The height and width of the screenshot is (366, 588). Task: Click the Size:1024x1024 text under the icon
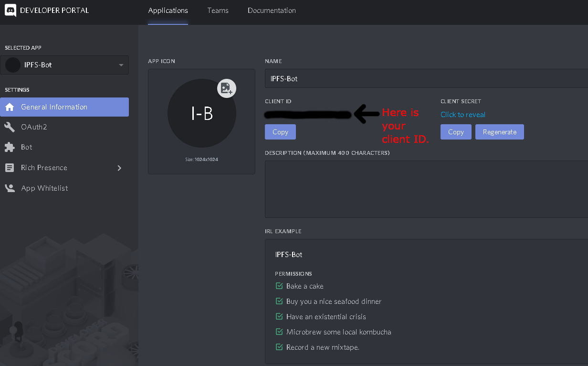(201, 159)
